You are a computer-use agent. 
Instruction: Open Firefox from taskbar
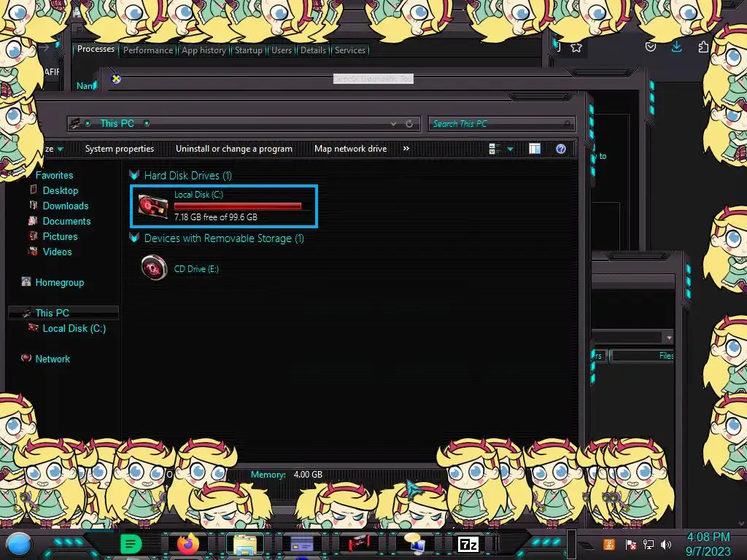pos(188,544)
